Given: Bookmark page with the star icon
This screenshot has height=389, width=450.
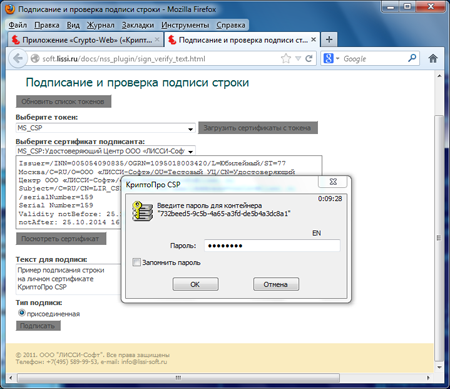Looking at the screenshot, I should pos(286,59).
